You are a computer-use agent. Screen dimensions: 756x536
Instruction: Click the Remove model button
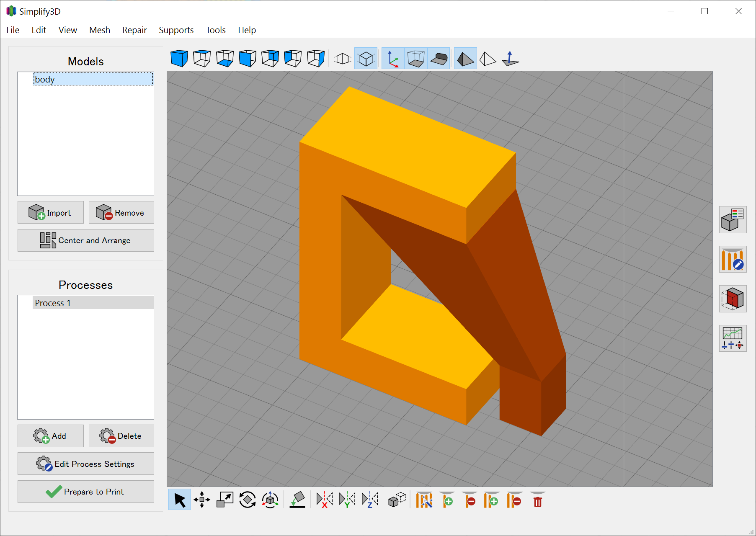121,212
